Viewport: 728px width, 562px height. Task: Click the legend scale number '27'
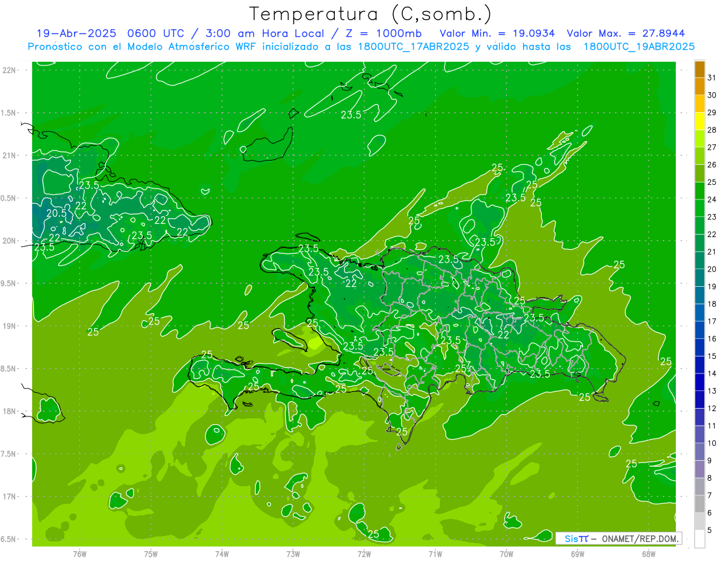[712, 147]
